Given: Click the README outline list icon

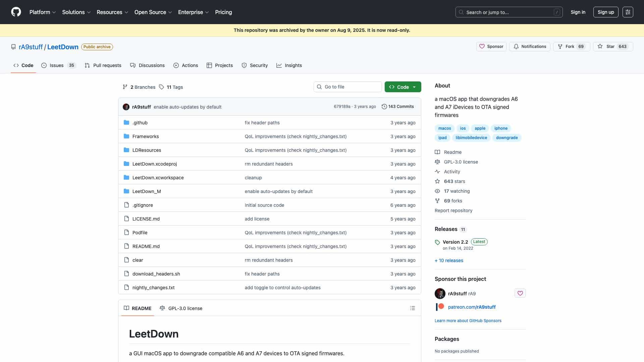Looking at the screenshot, I should point(412,308).
